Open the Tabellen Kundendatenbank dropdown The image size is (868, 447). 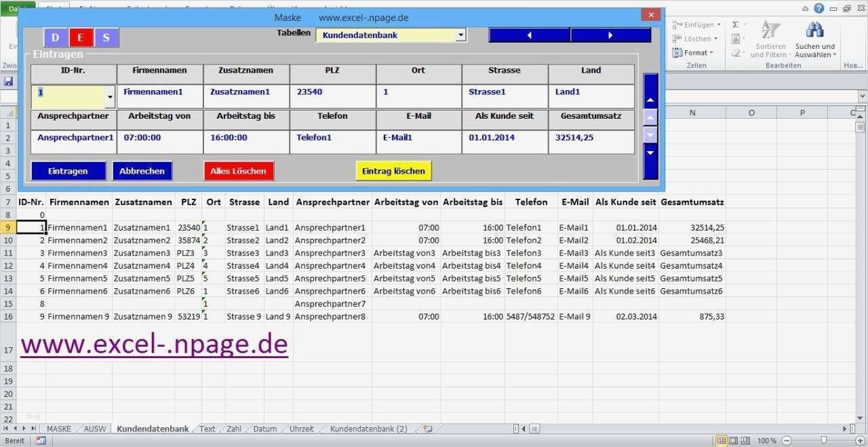coord(460,35)
